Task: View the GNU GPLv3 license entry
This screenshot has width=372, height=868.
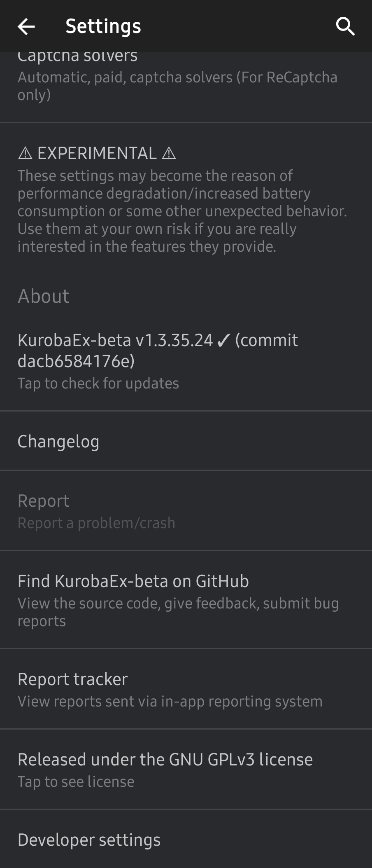Action: click(x=165, y=760)
